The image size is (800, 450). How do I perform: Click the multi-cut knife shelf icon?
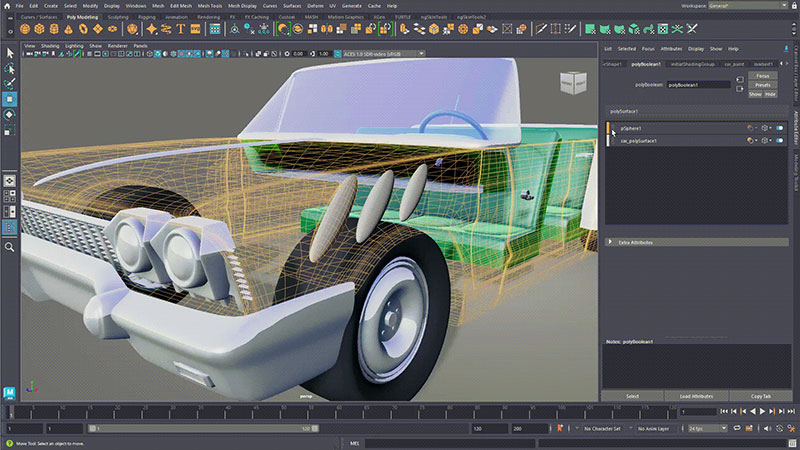[x=541, y=29]
